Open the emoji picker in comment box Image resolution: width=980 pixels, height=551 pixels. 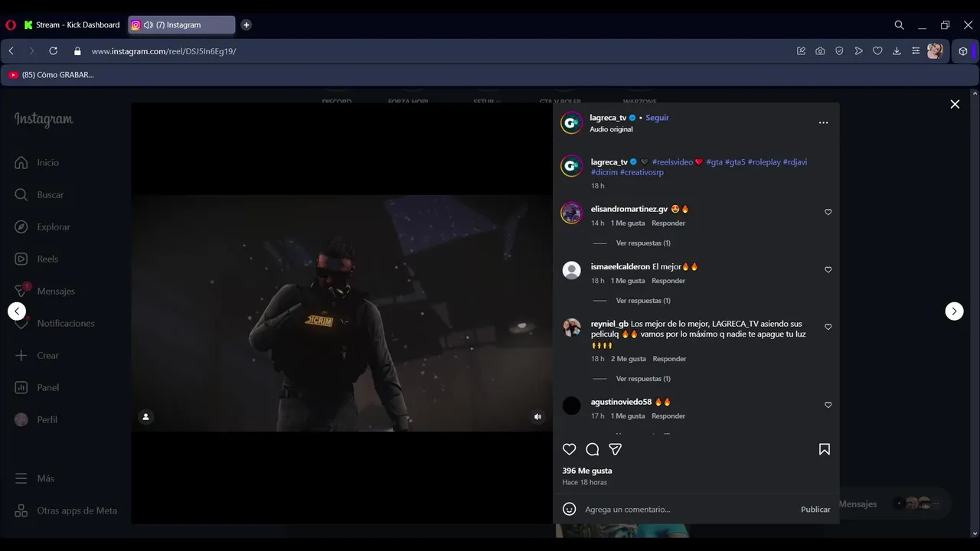coord(569,509)
